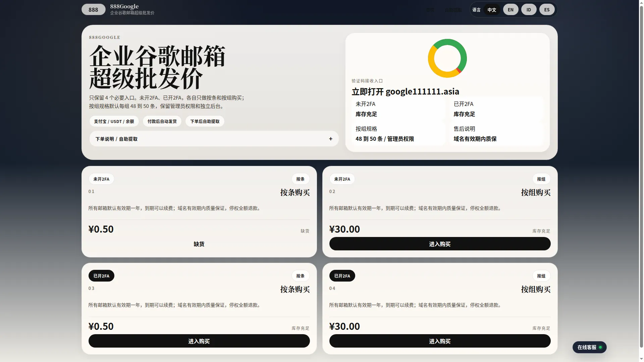Click the 缺货 button on card 01
Screen dimensions: 644x362
[199, 244]
